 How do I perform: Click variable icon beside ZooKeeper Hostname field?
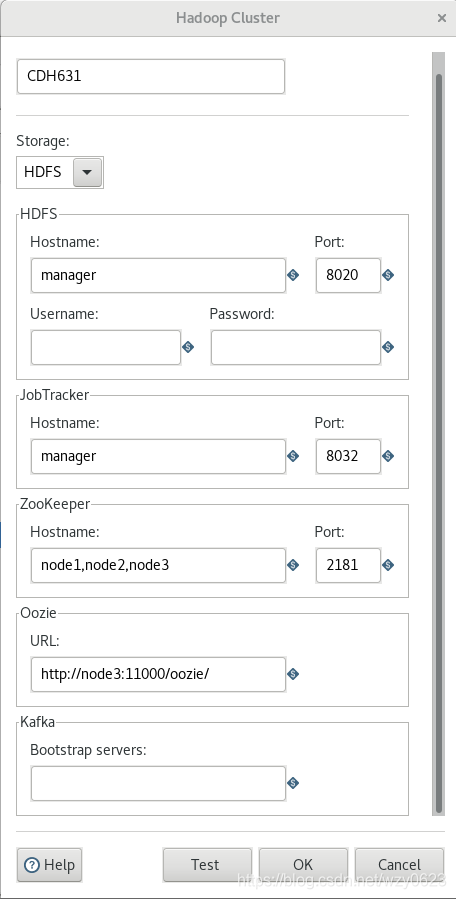pos(293,565)
